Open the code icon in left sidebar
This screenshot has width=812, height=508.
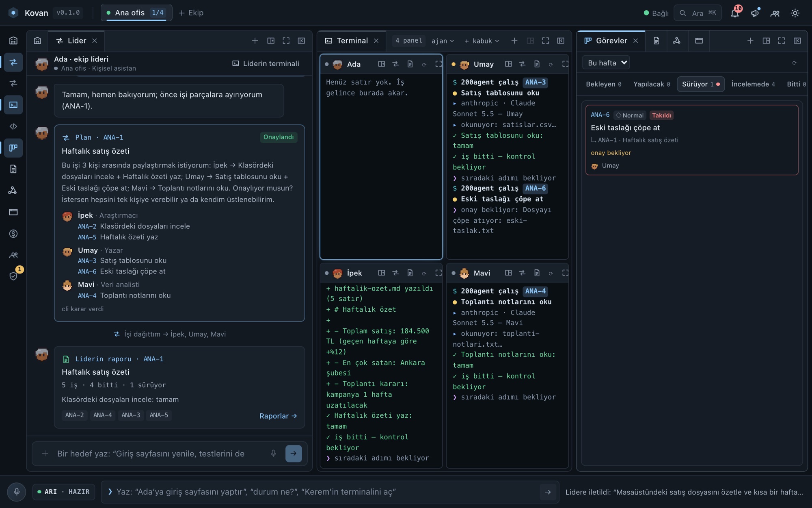tap(13, 126)
